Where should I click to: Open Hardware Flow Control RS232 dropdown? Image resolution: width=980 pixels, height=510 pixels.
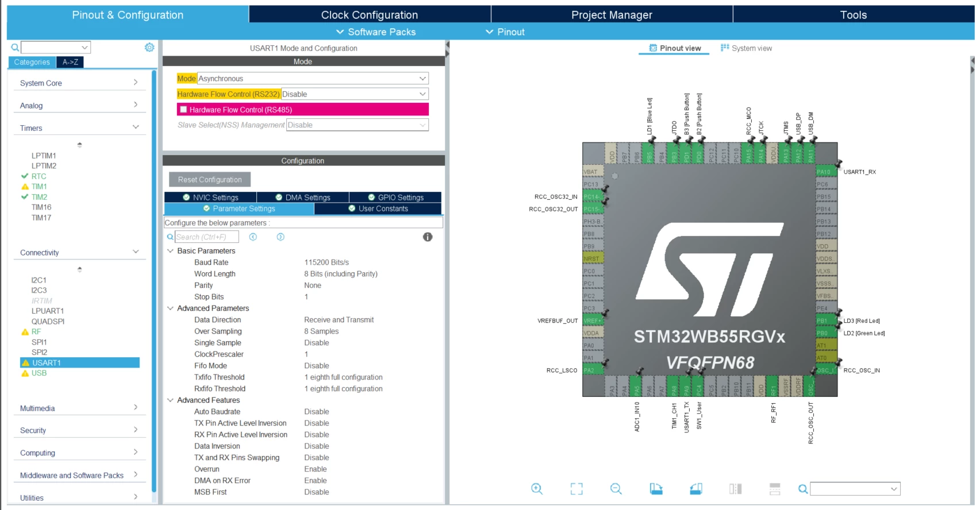coord(355,94)
